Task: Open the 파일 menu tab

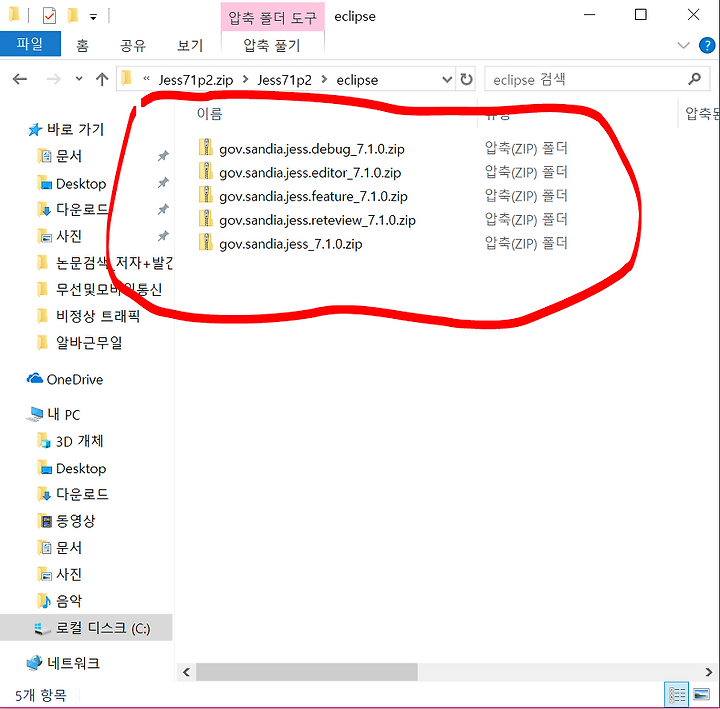Action: pyautogui.click(x=30, y=44)
